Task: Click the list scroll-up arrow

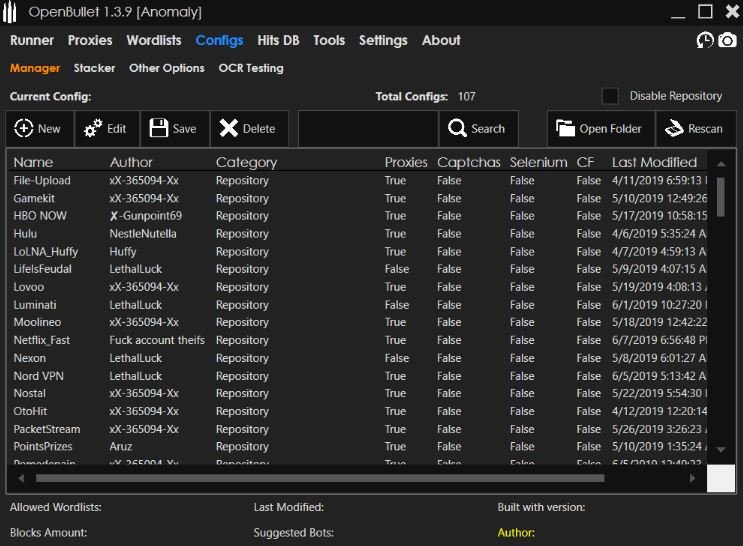Action: point(721,164)
